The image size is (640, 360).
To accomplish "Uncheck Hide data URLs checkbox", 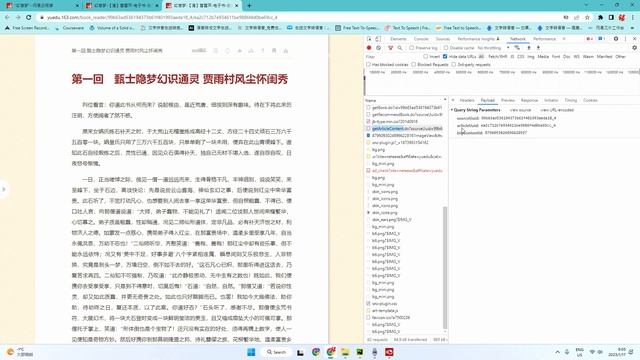I will 445,56.
